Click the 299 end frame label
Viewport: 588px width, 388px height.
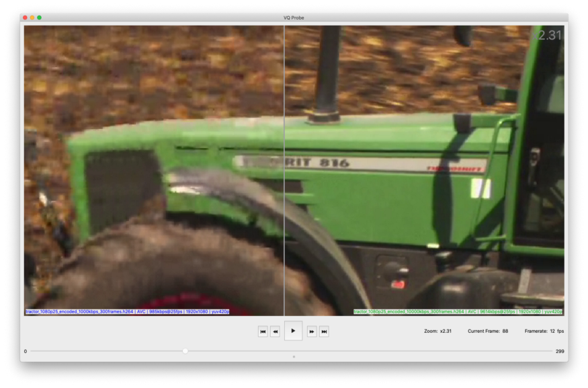point(560,352)
